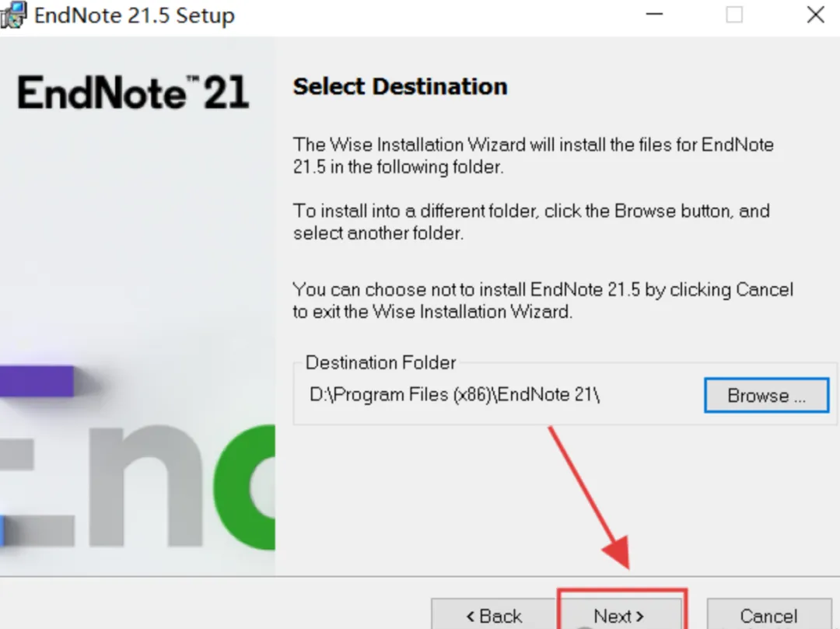Click the green letter graphic in banner
840x629 pixels.
click(245, 487)
